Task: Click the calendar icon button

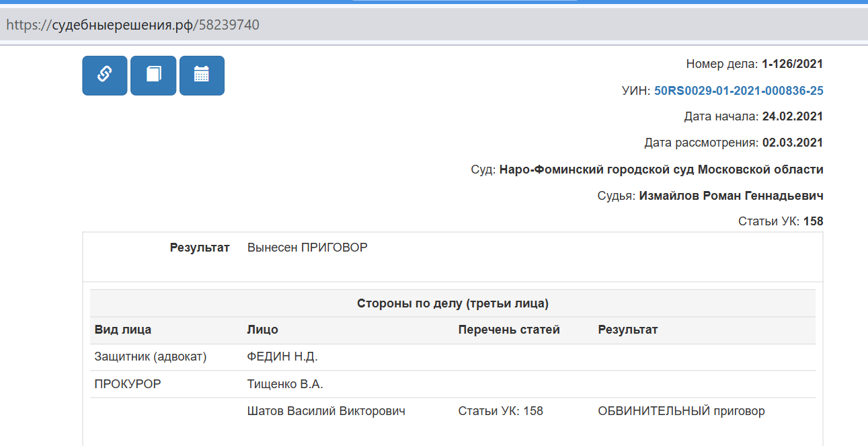Action: pos(202,75)
